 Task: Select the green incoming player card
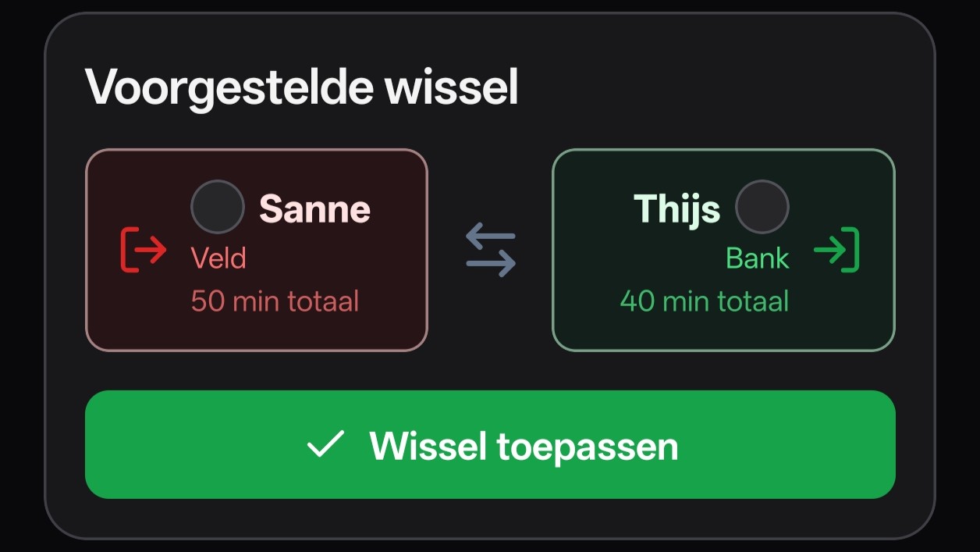(723, 328)
